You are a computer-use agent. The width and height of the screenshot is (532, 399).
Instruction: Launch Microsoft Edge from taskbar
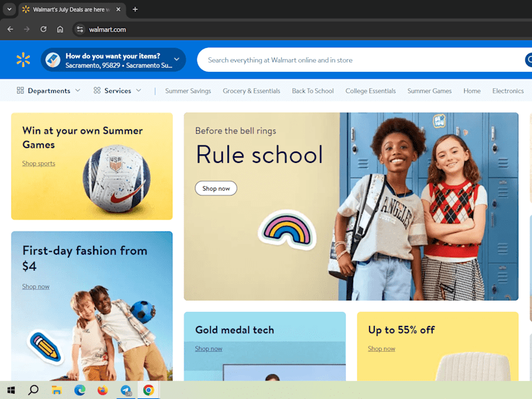(80, 390)
